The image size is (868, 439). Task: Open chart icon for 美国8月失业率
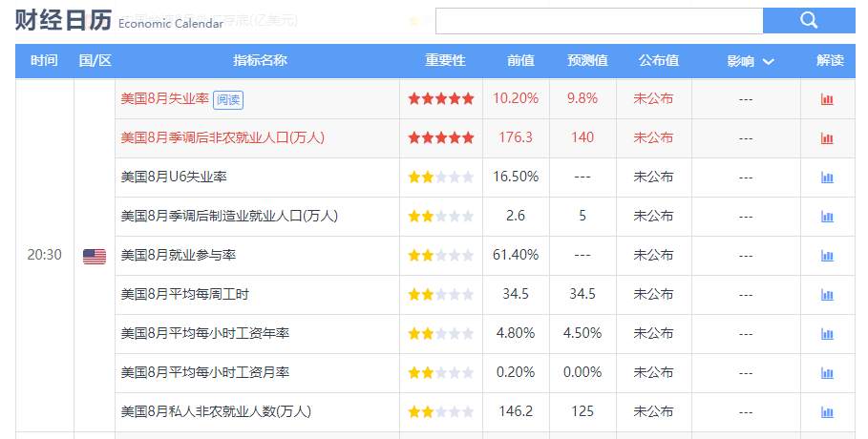827,99
